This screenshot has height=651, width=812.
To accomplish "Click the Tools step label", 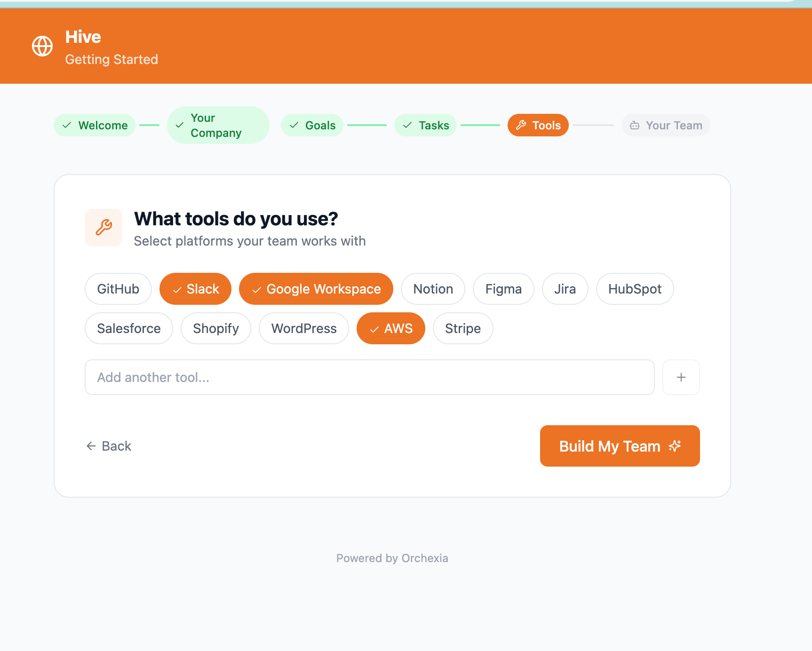I will [x=547, y=126].
